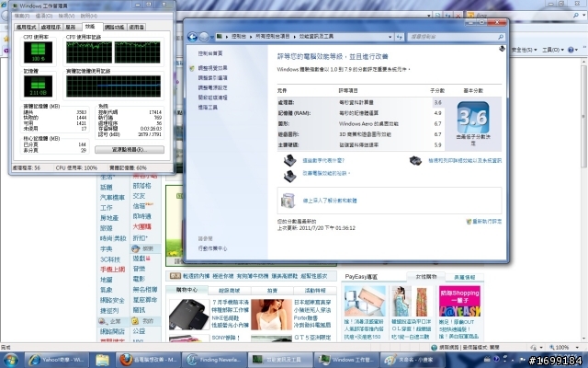The height and width of the screenshot is (368, 588).
Task: Open the recent pages dropdown next to forward arrow
Action: (x=212, y=37)
